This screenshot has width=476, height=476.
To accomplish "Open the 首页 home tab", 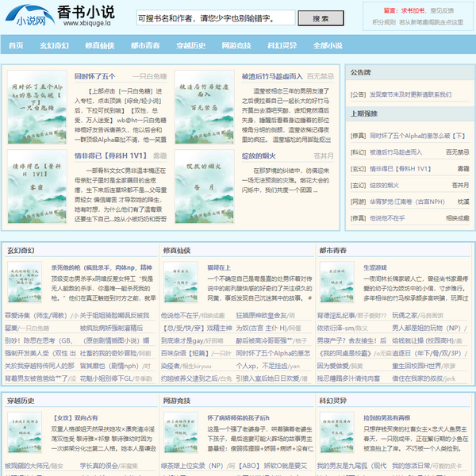I will tap(16, 46).
